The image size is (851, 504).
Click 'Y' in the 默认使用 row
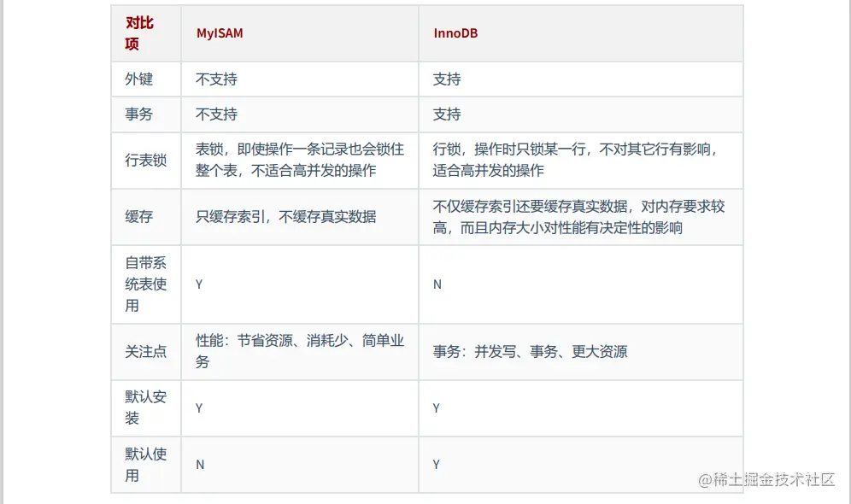[437, 465]
